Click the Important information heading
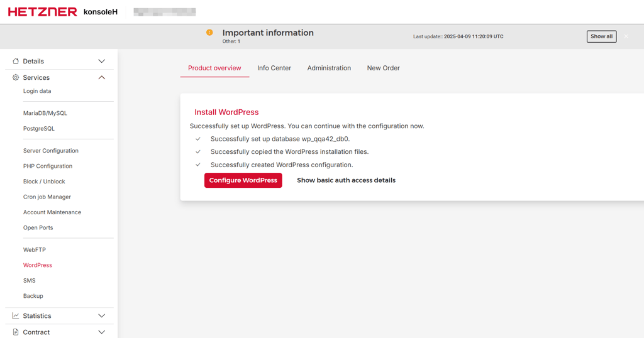 click(x=268, y=33)
